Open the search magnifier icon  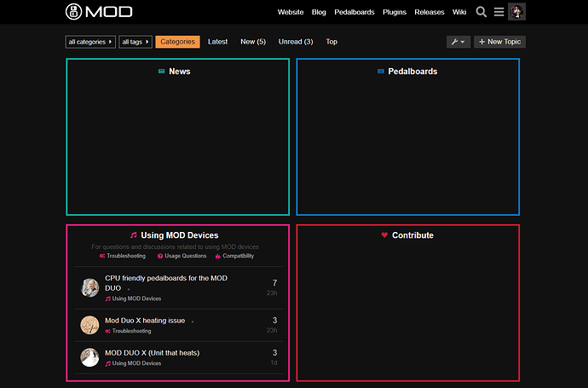point(481,12)
